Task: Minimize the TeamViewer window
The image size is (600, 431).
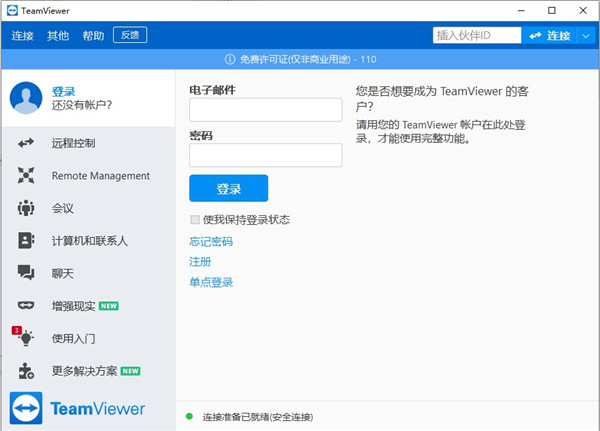Action: [521, 11]
